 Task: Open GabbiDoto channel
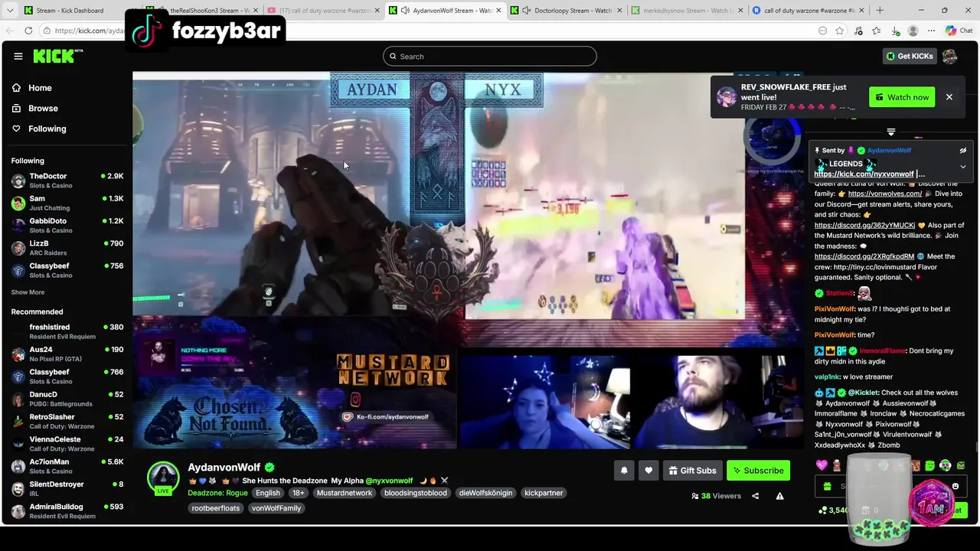pos(67,225)
